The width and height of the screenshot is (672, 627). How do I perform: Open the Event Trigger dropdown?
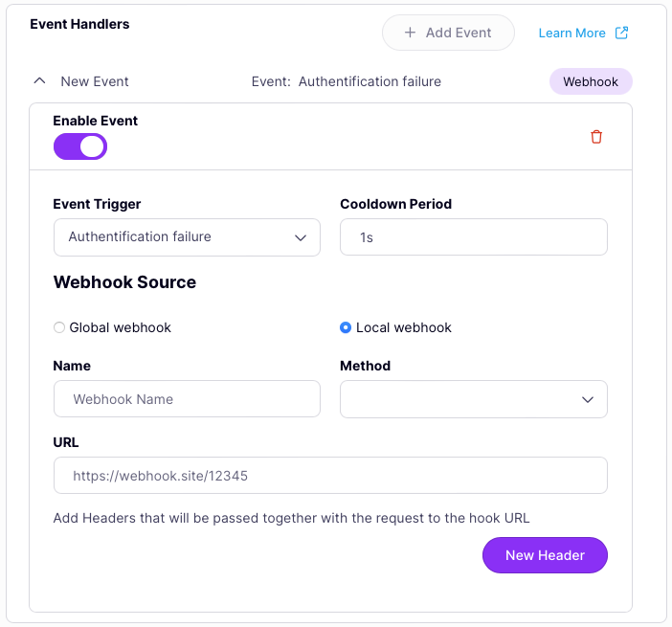(x=187, y=237)
